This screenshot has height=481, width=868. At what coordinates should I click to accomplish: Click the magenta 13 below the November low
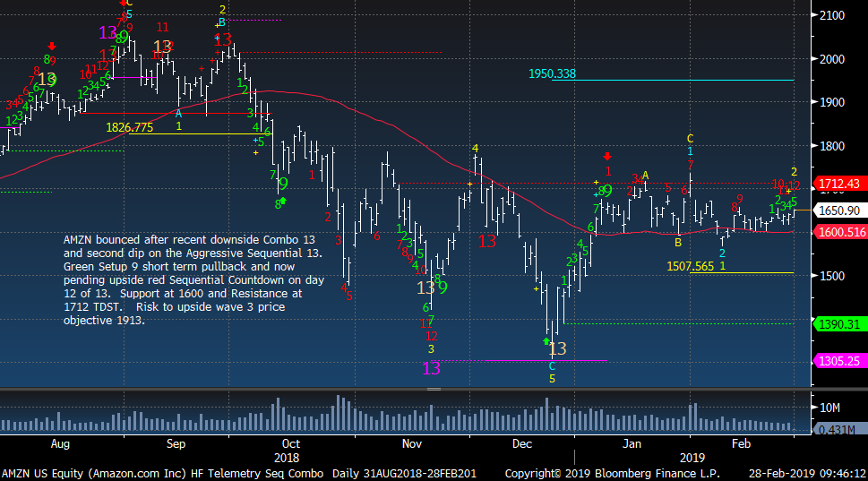[431, 369]
